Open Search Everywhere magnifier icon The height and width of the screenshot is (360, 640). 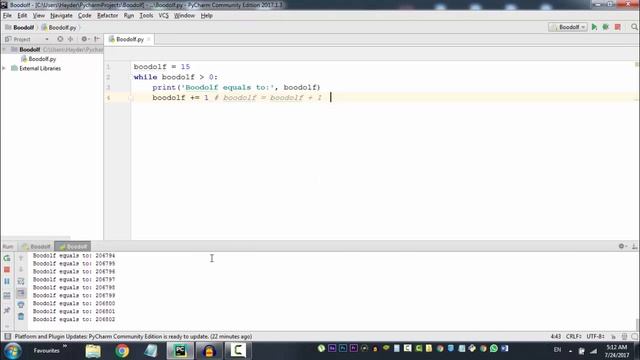[x=634, y=27]
